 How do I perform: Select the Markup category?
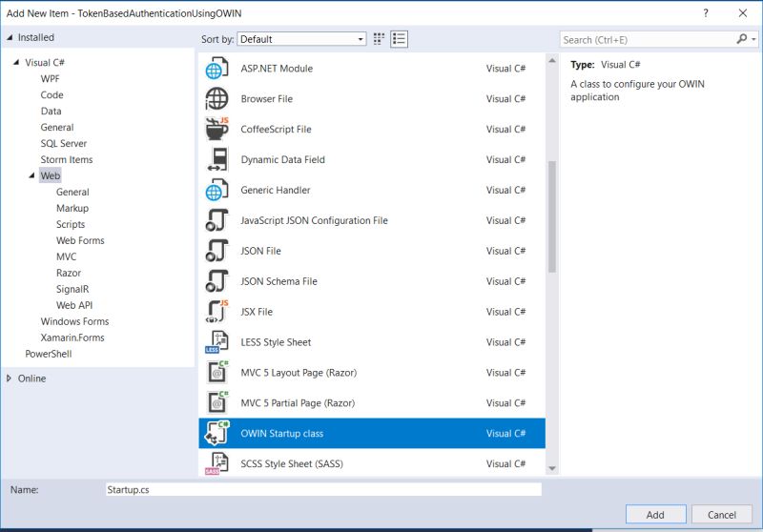(72, 208)
